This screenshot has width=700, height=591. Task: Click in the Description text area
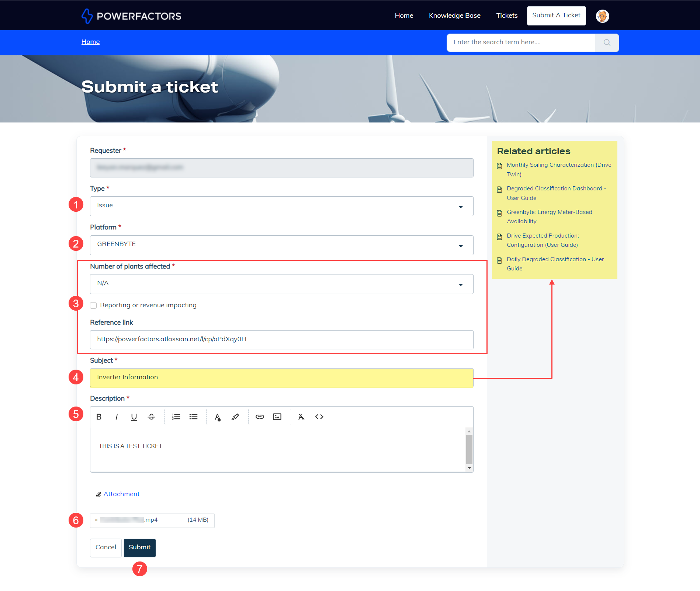coord(278,449)
